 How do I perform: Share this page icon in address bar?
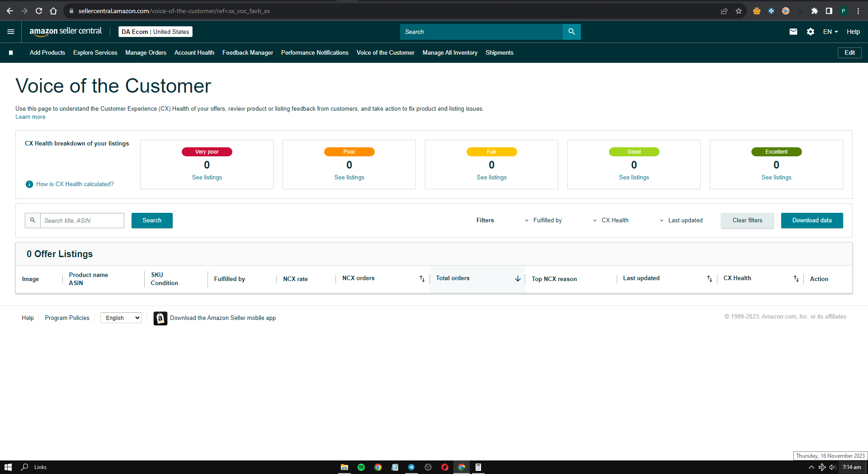(724, 11)
